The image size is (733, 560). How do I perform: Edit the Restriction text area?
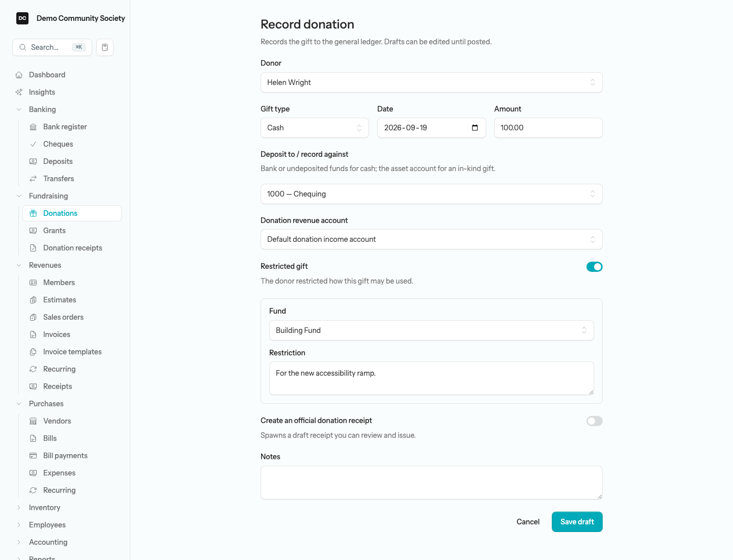(x=432, y=378)
